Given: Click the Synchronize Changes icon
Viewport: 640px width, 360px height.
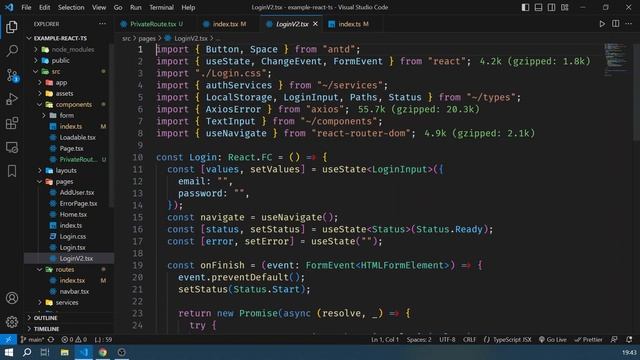Looking at the screenshot, I should coord(51,340).
